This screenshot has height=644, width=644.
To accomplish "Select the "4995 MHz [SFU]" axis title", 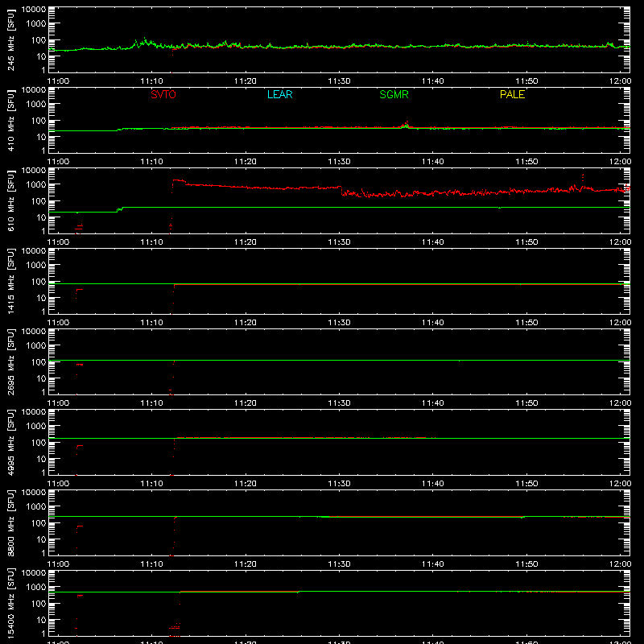I will 10,442.
